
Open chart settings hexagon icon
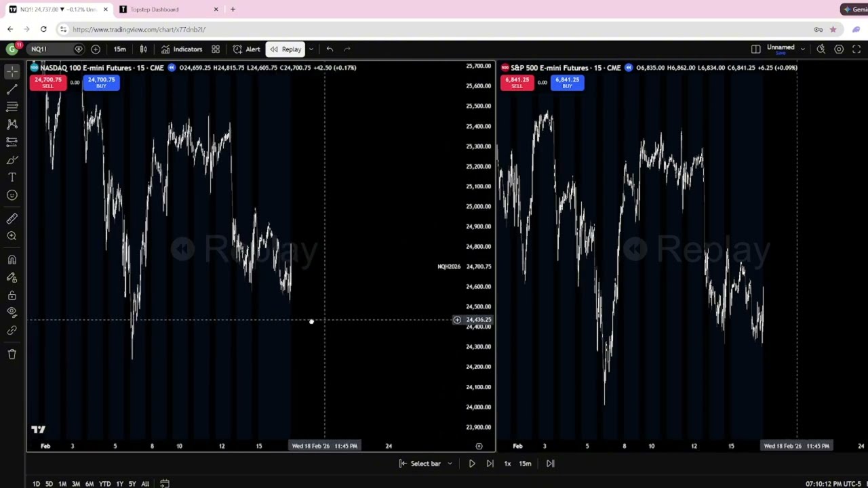click(x=839, y=49)
